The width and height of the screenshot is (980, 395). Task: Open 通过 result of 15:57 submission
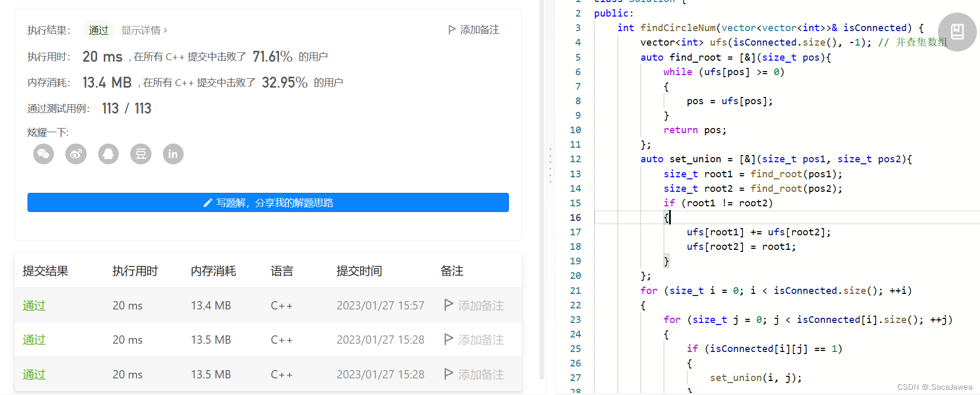tap(34, 306)
